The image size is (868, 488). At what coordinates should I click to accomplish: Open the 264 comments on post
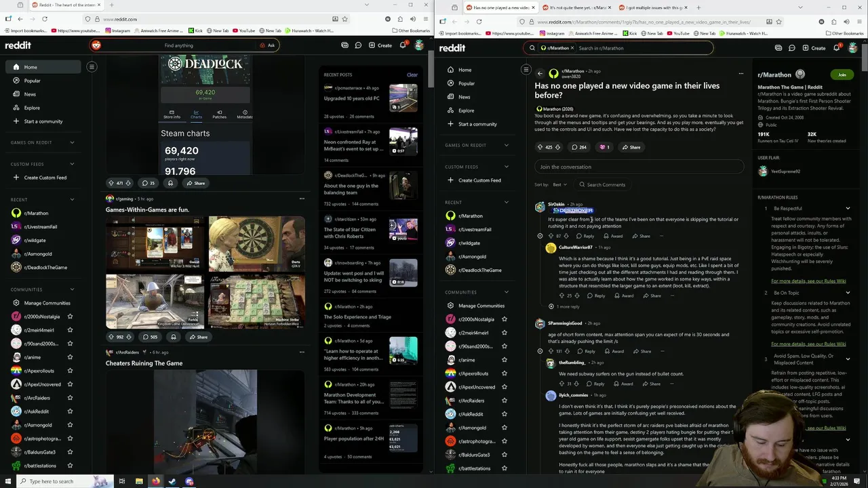click(579, 147)
